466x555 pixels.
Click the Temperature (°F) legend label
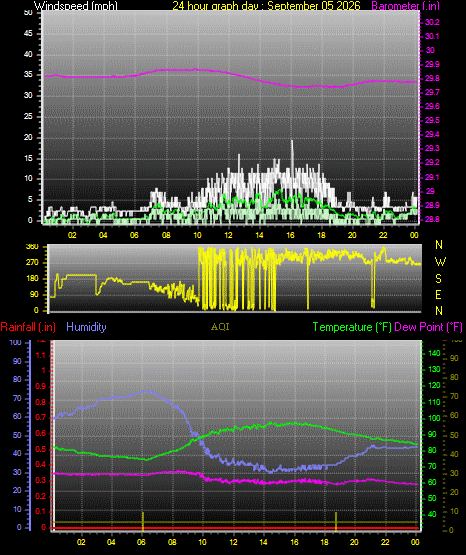[352, 327]
